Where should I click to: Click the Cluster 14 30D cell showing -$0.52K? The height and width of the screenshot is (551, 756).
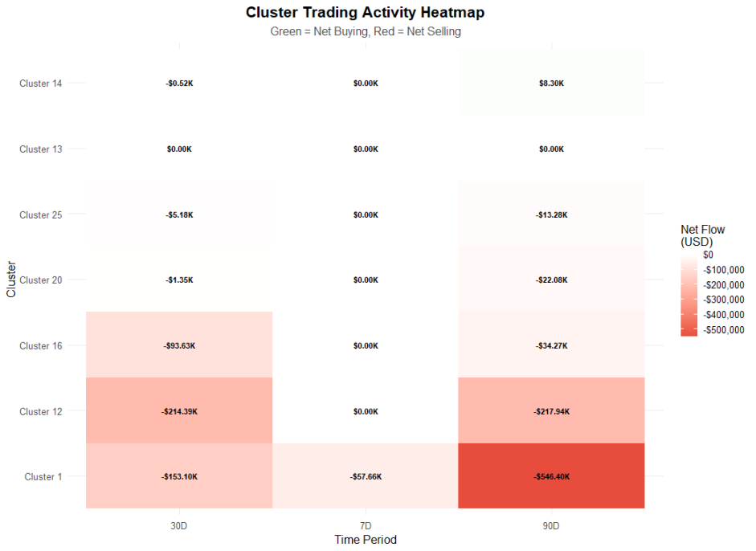[x=179, y=83]
